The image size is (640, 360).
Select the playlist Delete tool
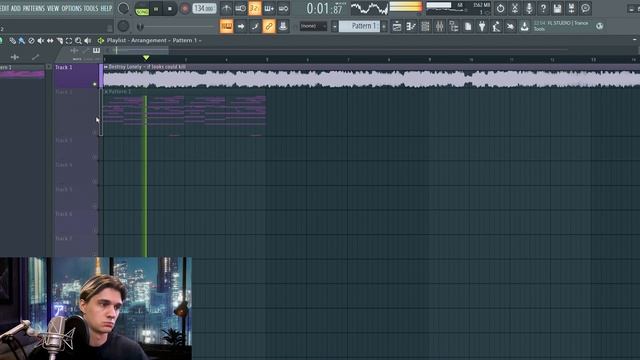click(x=31, y=40)
